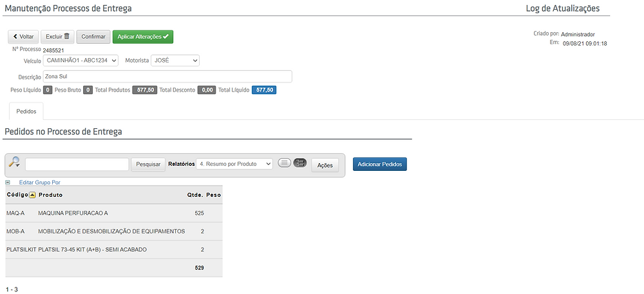Select the PLATSIL 73-45 KIT product cell
This screenshot has width=644, height=294.
[92, 250]
